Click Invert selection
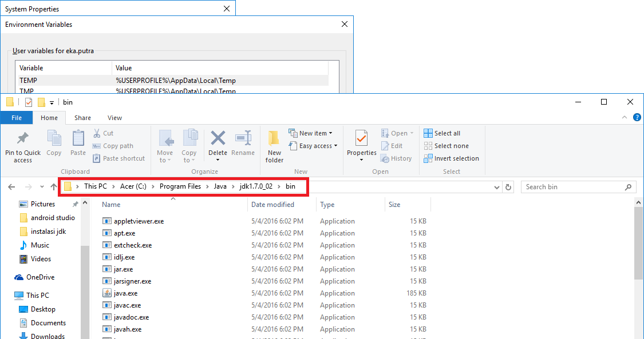 tap(452, 158)
